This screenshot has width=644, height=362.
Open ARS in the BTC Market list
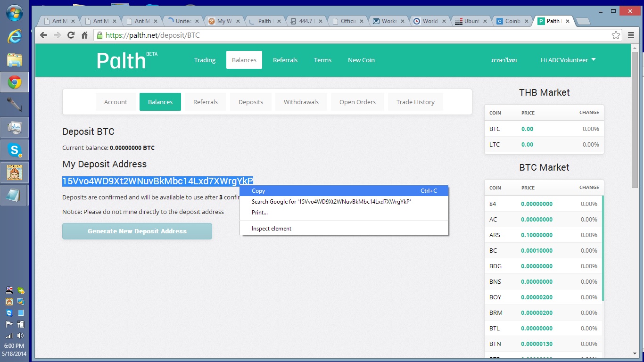pyautogui.click(x=544, y=235)
